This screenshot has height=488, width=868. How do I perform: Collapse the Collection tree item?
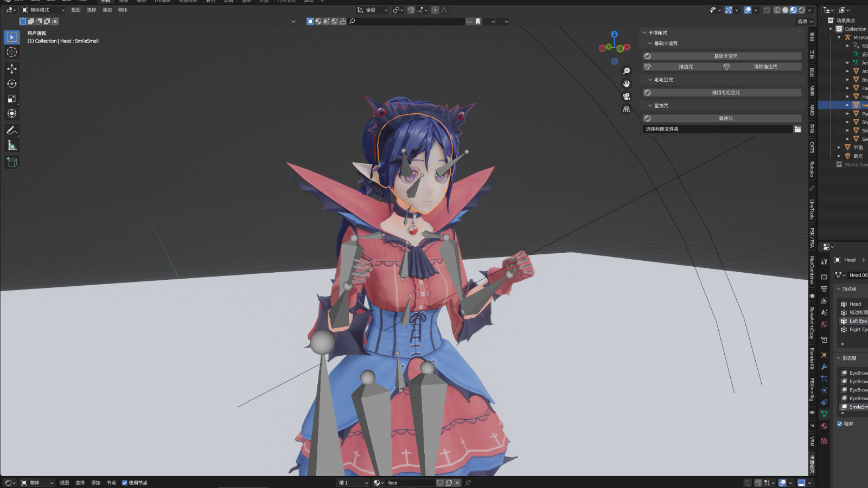[831, 29]
